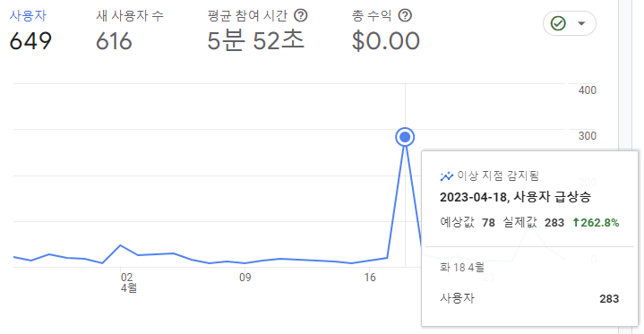
Task: Click the 02 4월 date axis label
Action: [129, 283]
